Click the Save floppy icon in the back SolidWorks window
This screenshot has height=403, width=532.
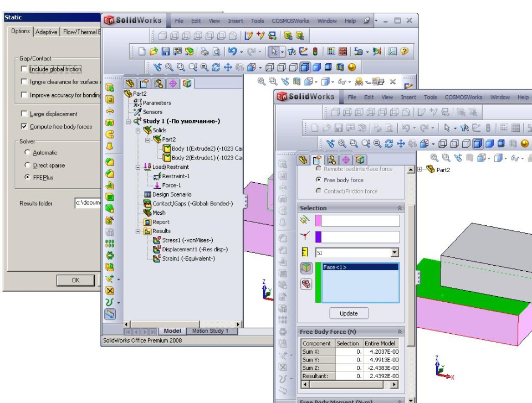[x=166, y=51]
